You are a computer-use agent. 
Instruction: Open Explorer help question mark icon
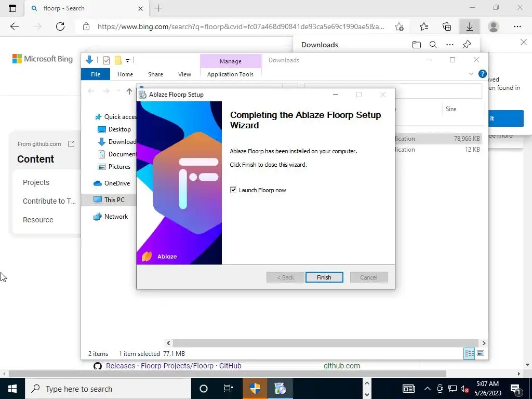click(482, 74)
